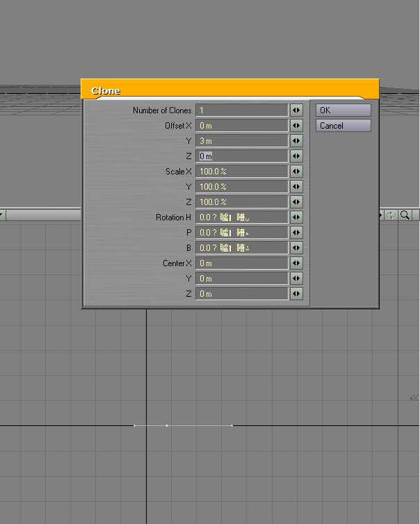Click the arrow button beside Rotation H
Viewport: 420px width, 524px height.
(x=297, y=218)
